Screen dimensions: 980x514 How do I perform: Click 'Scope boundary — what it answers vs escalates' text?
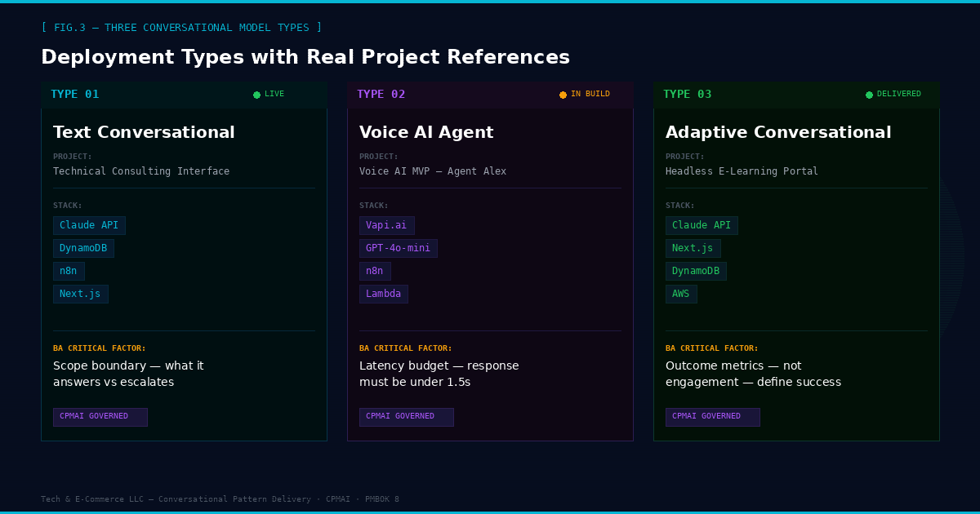coord(128,374)
